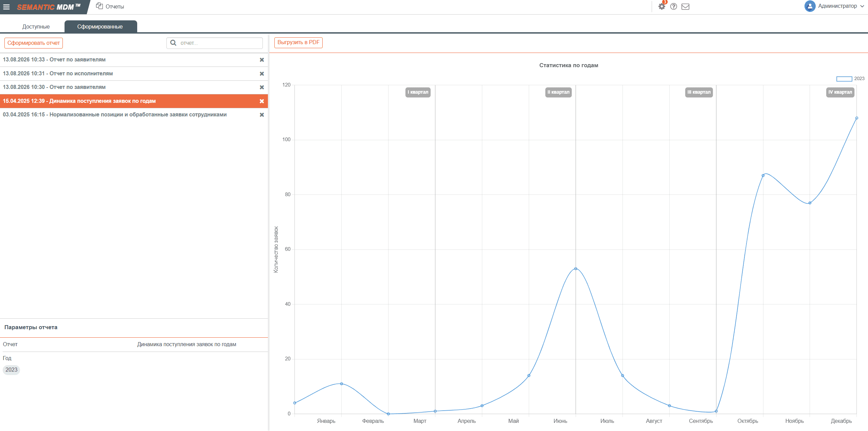Click the Semantic MDM logo
This screenshot has height=431, width=868.
click(x=49, y=7)
